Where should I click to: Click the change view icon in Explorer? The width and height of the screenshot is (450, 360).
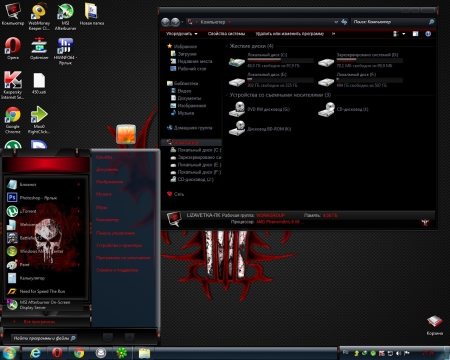[x=396, y=34]
